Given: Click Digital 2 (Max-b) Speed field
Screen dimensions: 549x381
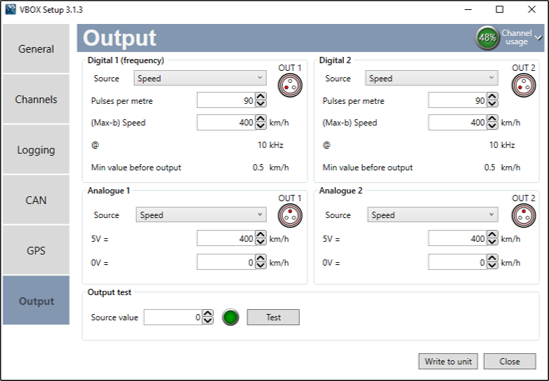Looking at the screenshot, I should coord(458,123).
